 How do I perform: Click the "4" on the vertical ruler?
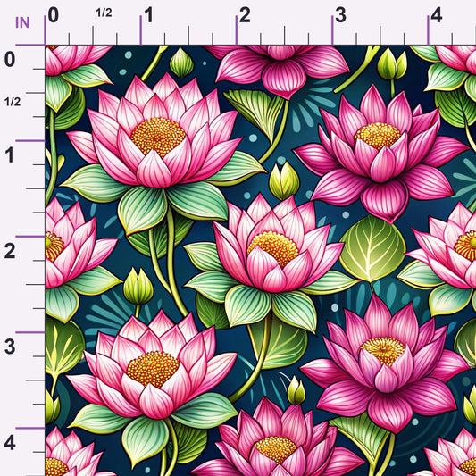point(10,443)
